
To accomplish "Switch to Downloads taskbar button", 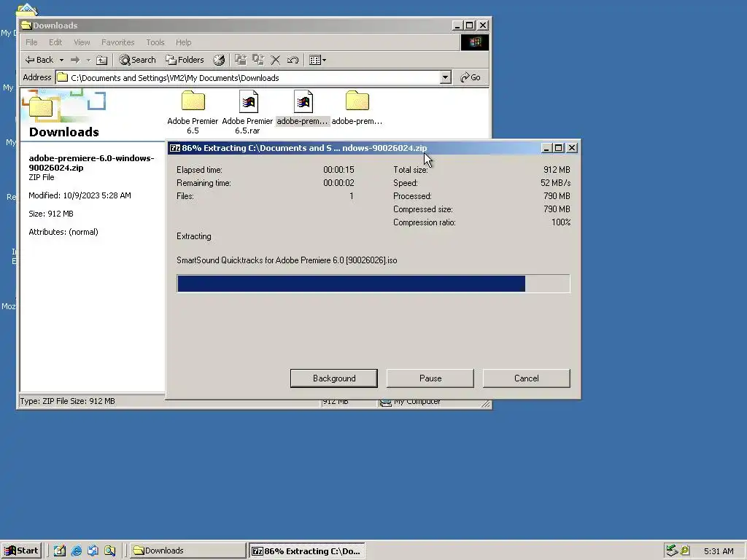I will (x=187, y=551).
